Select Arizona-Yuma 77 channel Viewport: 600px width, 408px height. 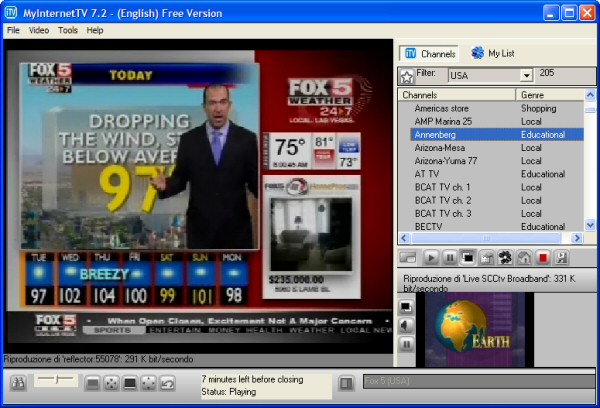(446, 161)
